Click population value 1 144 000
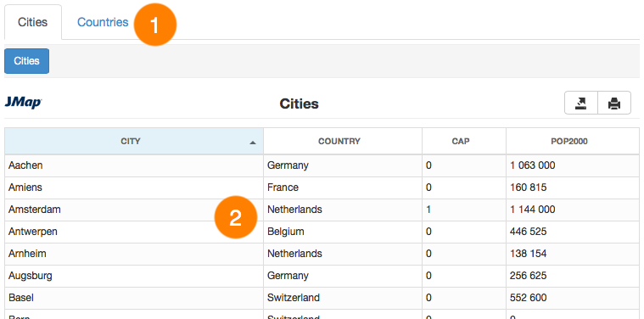 tap(533, 210)
